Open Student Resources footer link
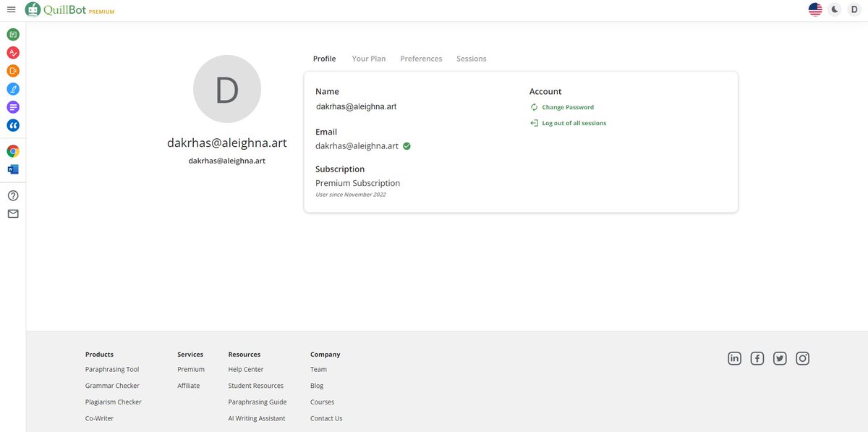Screen dimensions: 868x432 coord(256,386)
